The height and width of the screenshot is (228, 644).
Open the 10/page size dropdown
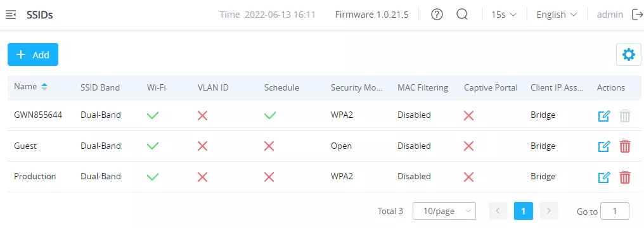[x=444, y=211]
